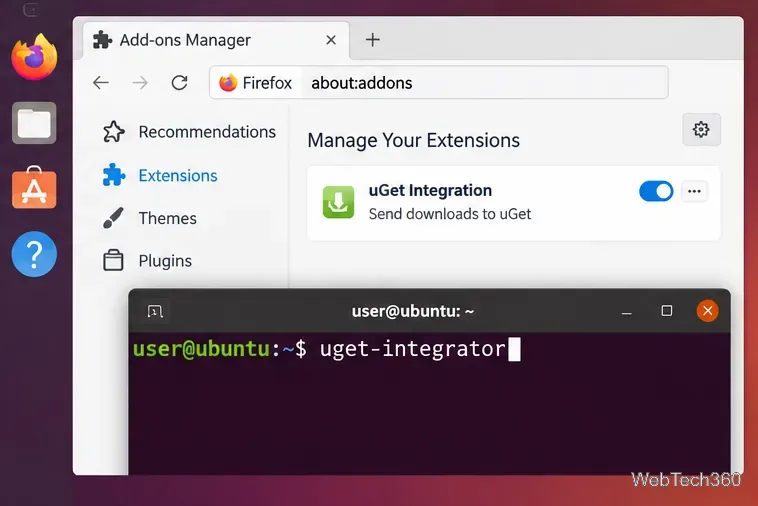Go forward in Firefox

(x=140, y=83)
